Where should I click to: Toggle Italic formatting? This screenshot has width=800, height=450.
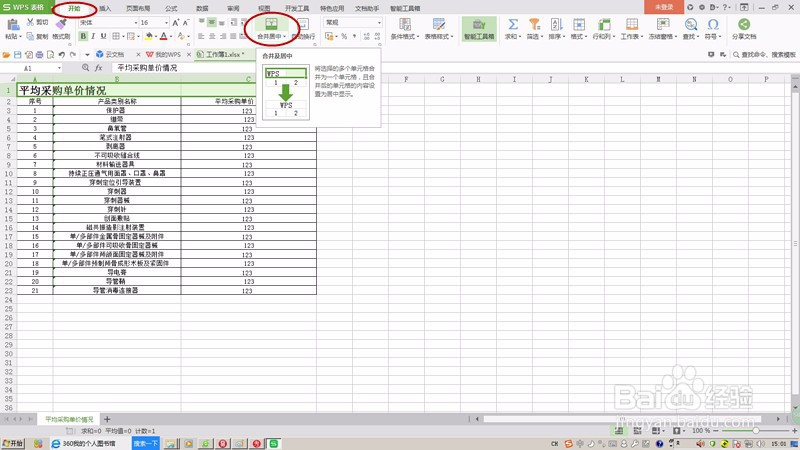click(x=93, y=36)
